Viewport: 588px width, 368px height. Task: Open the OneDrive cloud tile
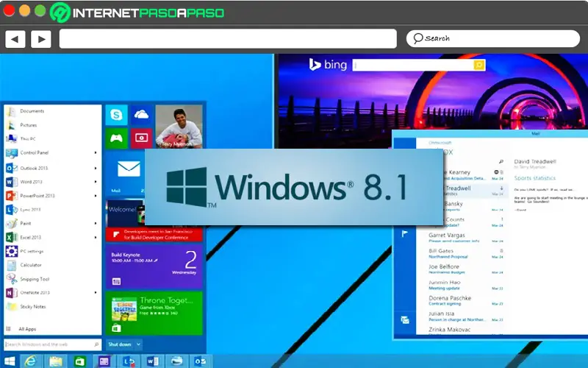click(141, 115)
